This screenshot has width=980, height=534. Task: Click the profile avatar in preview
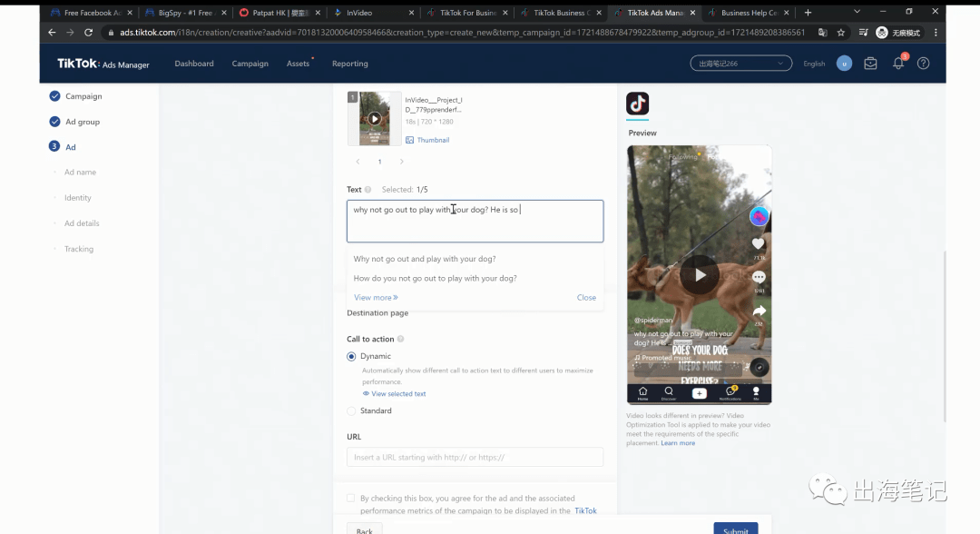click(x=759, y=216)
